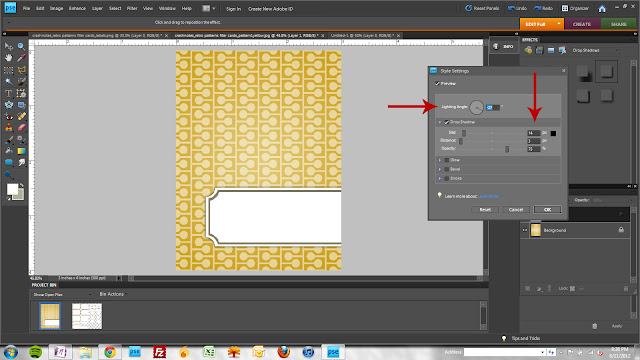Screen dimensions: 640x360
Task: Select the Zoom tool in toolbox
Action: (x=21, y=47)
